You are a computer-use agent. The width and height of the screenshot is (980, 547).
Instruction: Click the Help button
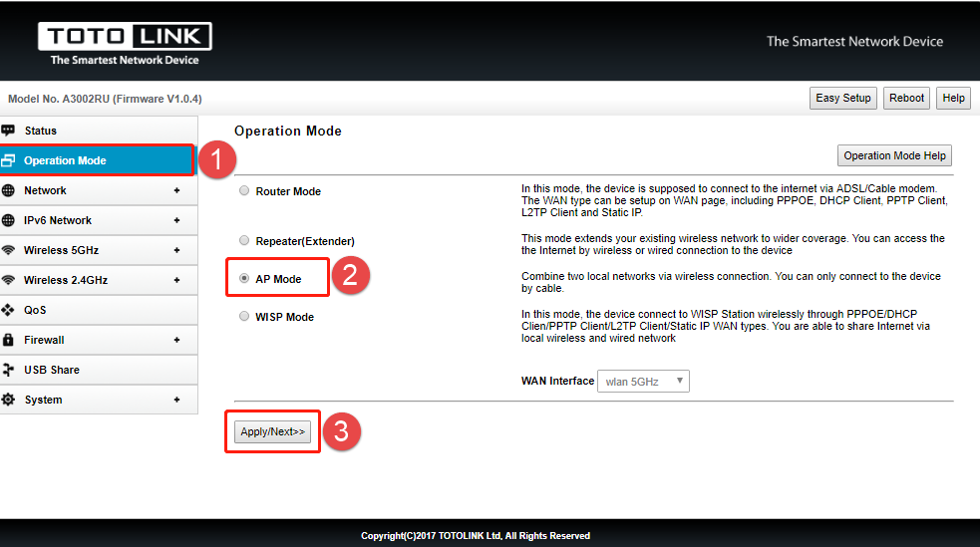pos(953,98)
